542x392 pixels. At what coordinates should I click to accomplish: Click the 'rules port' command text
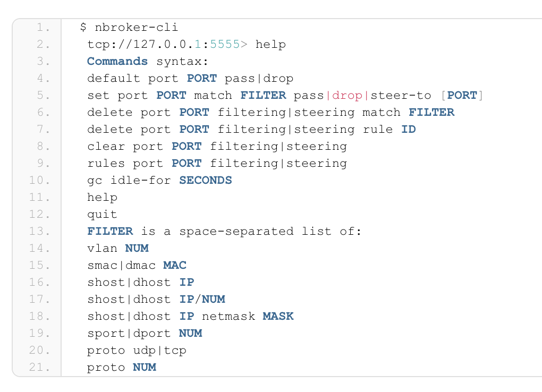pos(125,164)
